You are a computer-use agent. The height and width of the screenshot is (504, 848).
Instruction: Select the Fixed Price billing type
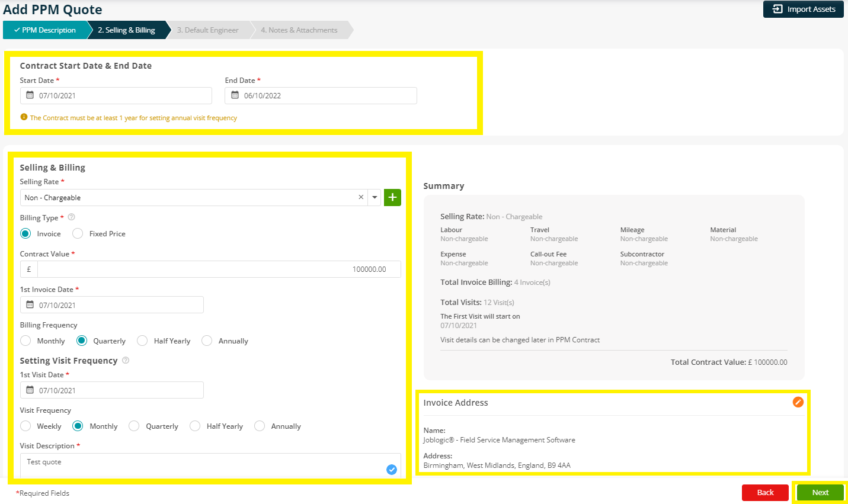pyautogui.click(x=78, y=233)
